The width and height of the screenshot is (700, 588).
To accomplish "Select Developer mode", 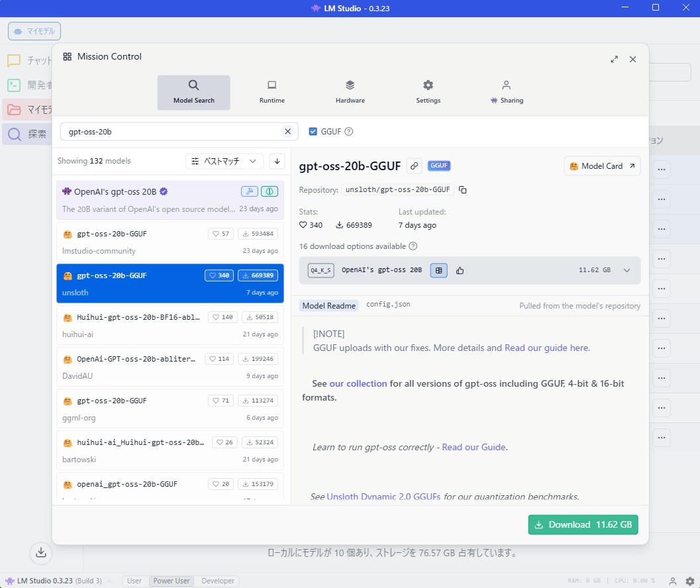I will click(x=218, y=581).
